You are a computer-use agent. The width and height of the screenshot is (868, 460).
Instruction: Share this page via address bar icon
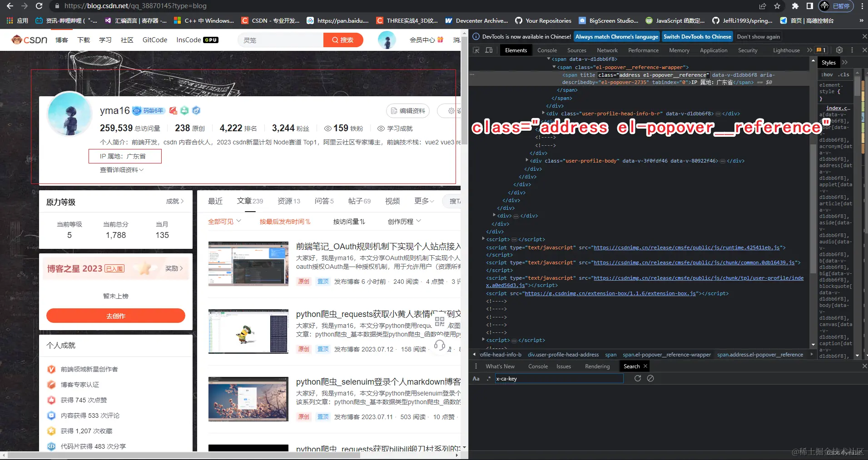(x=763, y=6)
